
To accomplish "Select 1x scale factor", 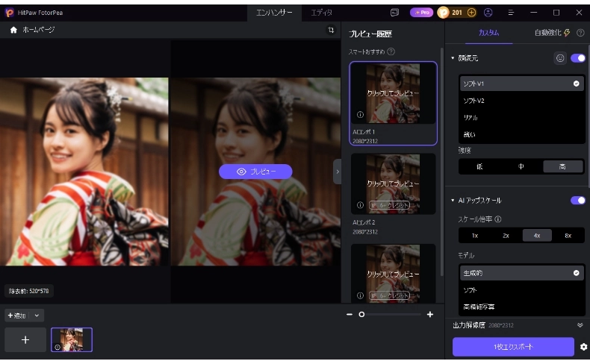I will 475,236.
